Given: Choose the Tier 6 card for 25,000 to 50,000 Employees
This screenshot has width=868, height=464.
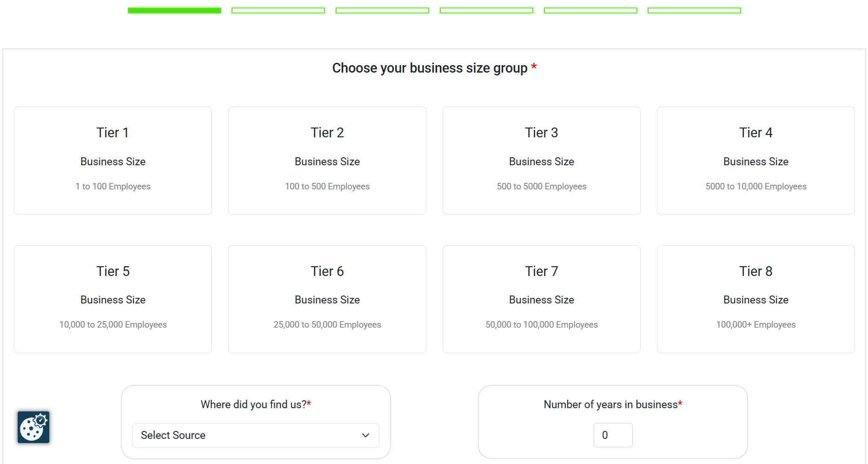Looking at the screenshot, I should 327,299.
